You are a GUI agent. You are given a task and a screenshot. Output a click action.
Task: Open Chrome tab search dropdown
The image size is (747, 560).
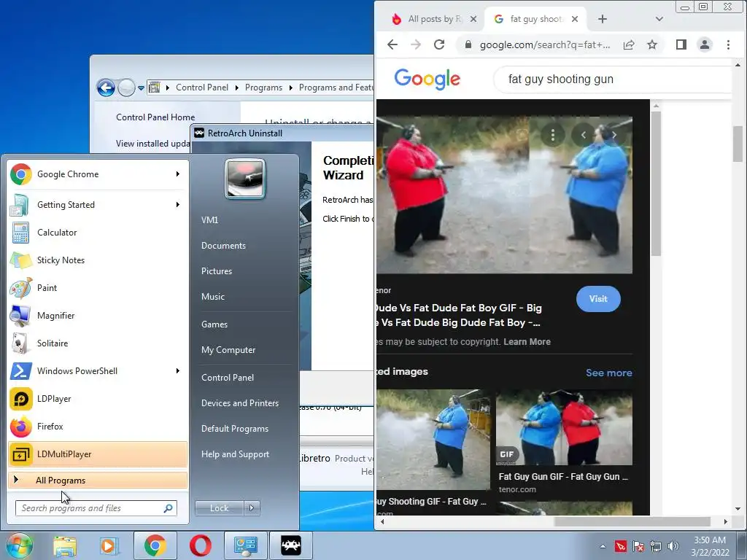pyautogui.click(x=659, y=19)
